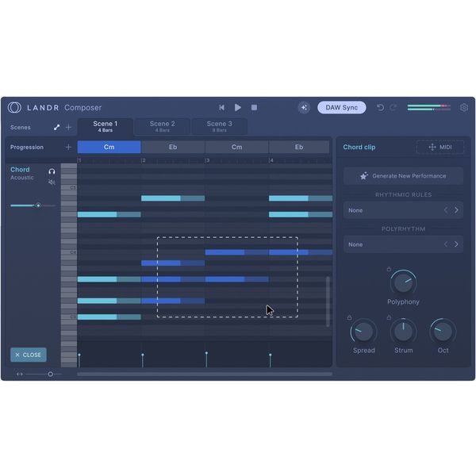
Task: Switch to the Scene 1 tab
Action: click(x=105, y=127)
